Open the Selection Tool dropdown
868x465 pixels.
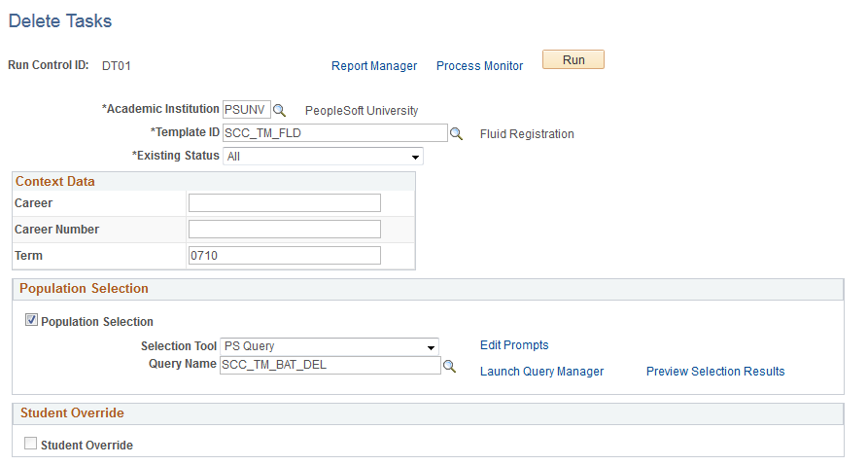(330, 346)
